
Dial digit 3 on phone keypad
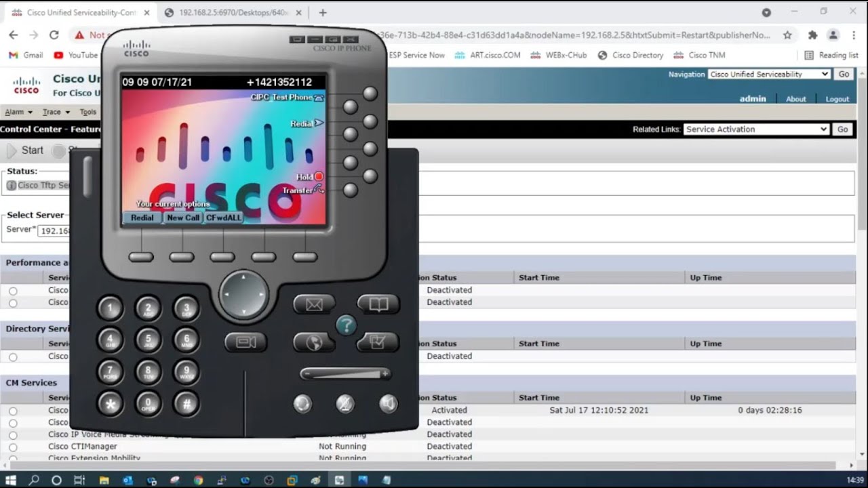click(186, 308)
